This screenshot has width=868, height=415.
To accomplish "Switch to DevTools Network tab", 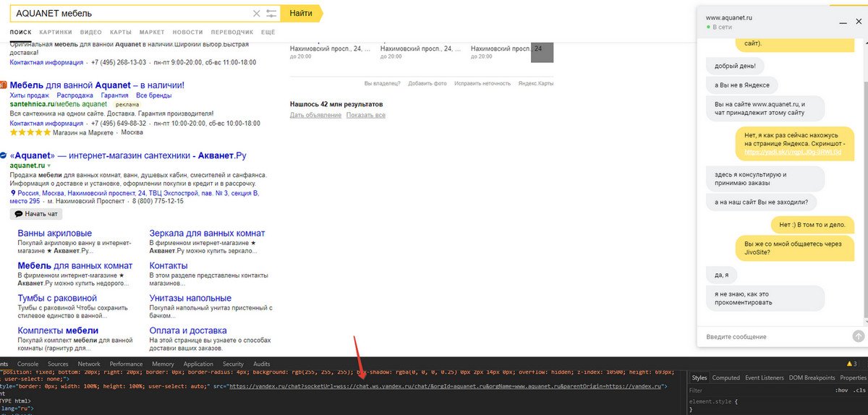I will [89, 364].
